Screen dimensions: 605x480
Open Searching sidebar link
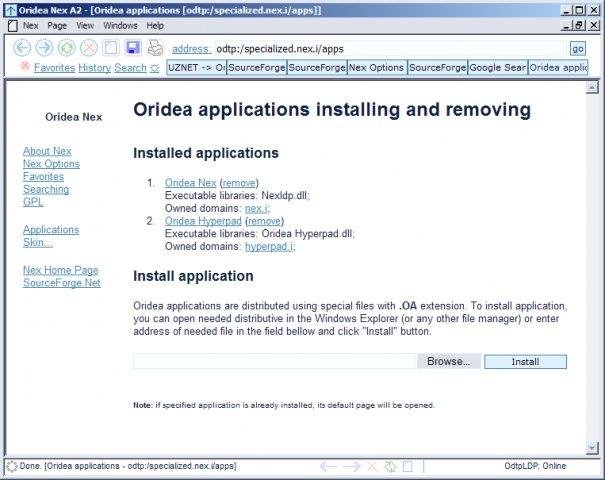click(46, 189)
